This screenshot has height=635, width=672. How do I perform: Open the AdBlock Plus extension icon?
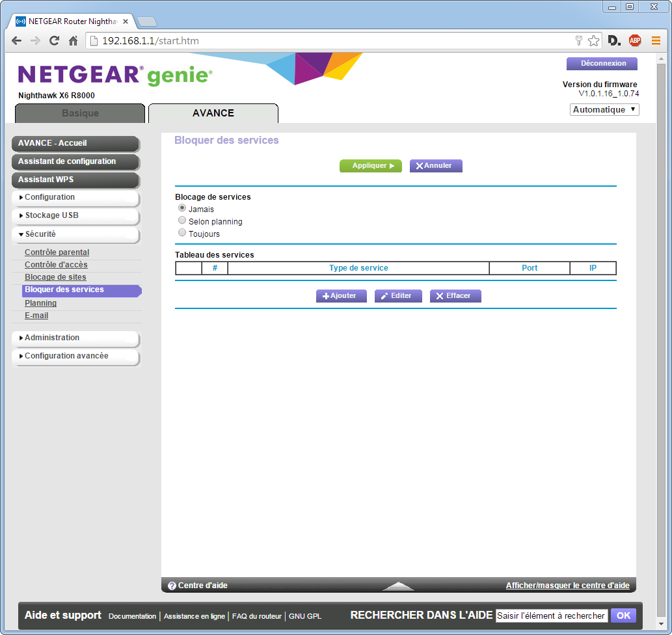(x=634, y=41)
